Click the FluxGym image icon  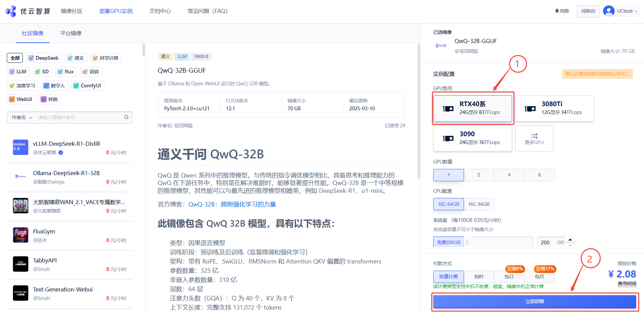pos(20,235)
